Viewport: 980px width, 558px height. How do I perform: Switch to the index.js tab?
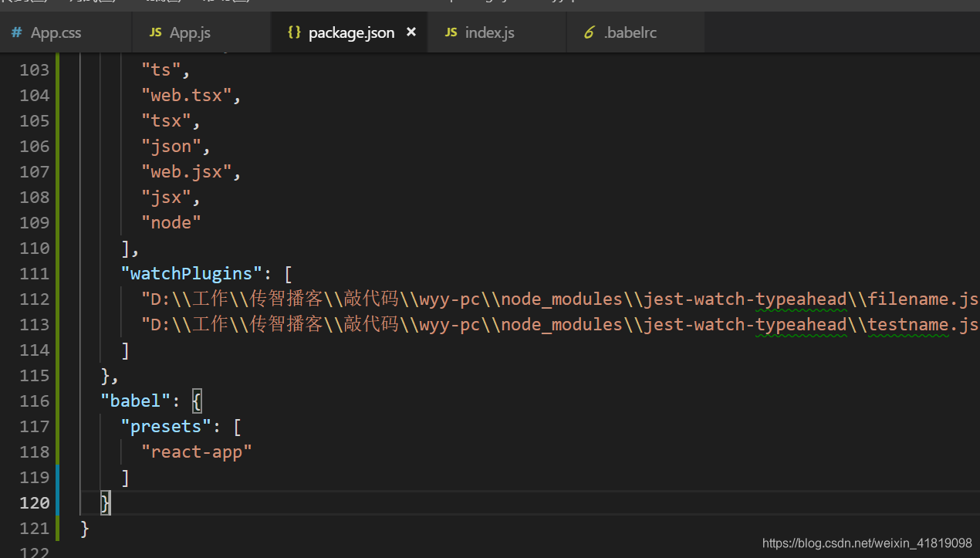pos(497,32)
